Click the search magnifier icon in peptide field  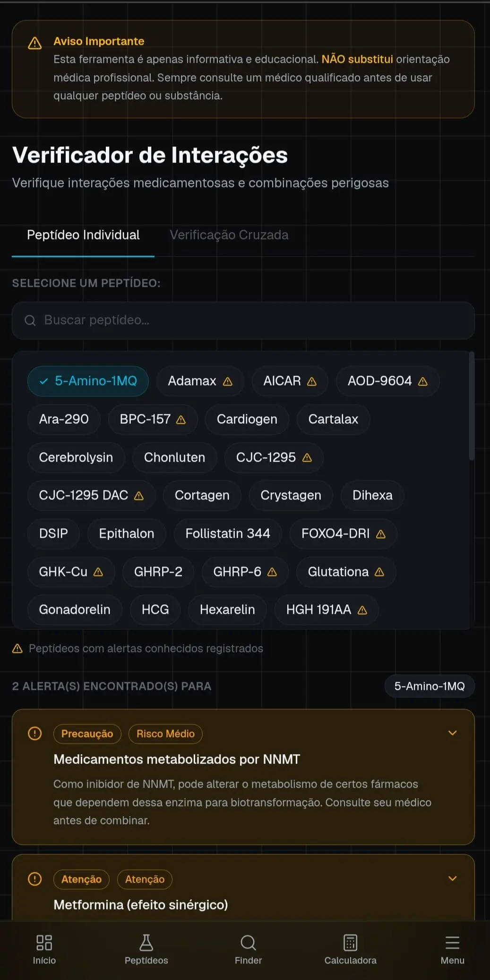[x=30, y=320]
